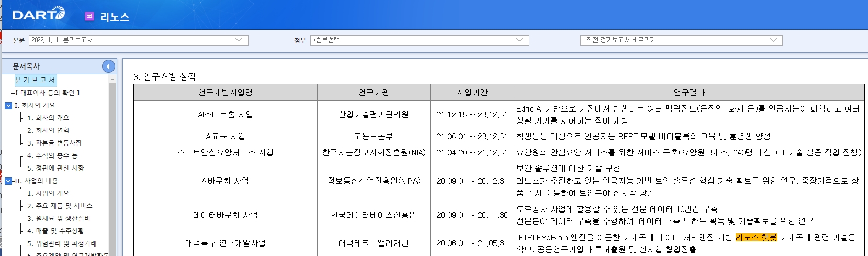Click the 연구결과 column header
The image size is (868, 256).
point(689,92)
